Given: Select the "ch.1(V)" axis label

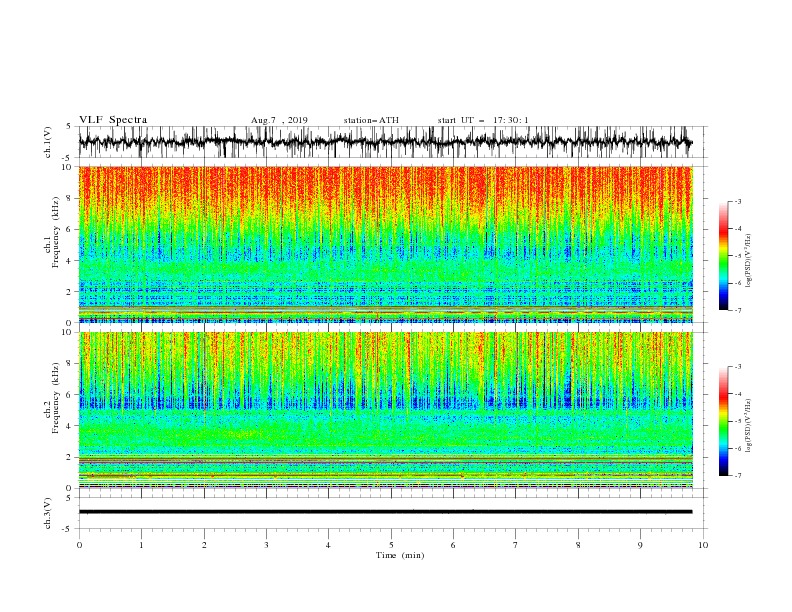Looking at the screenshot, I should coord(48,142).
